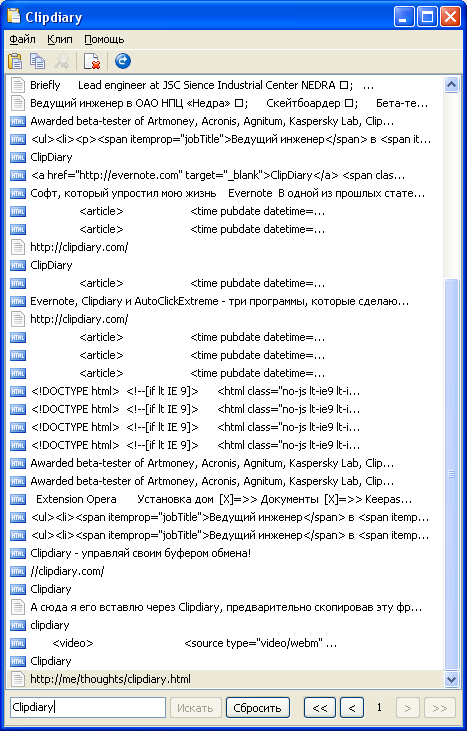468x731 pixels.
Task: Click the HTML icon next to 'Софт, который упростил мою жизнь'
Action: pos(18,193)
